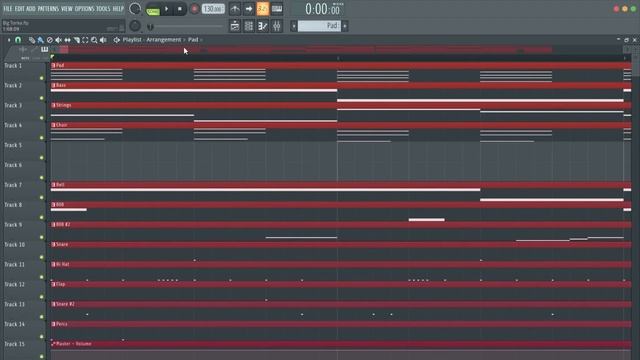640x360 pixels.
Task: Open the Pad clip menu icon
Action: pos(53,65)
